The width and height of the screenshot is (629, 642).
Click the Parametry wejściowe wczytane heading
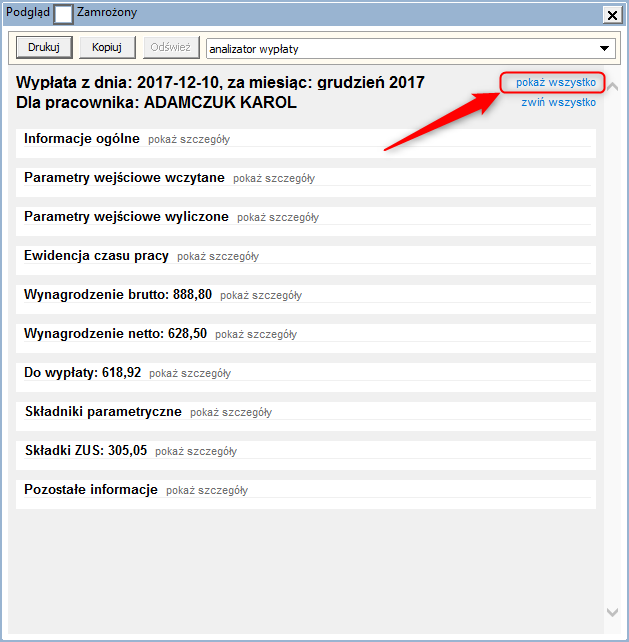tap(124, 177)
